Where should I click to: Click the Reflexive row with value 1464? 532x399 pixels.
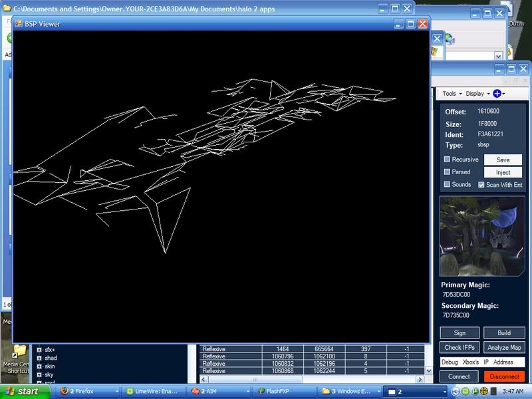(311, 348)
